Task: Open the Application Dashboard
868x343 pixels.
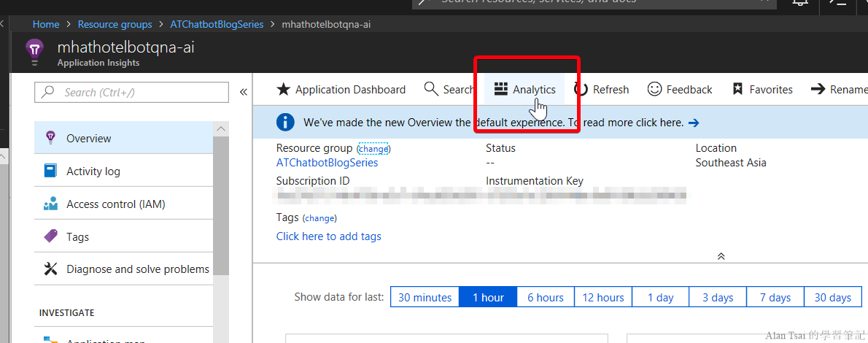Action: point(341,89)
